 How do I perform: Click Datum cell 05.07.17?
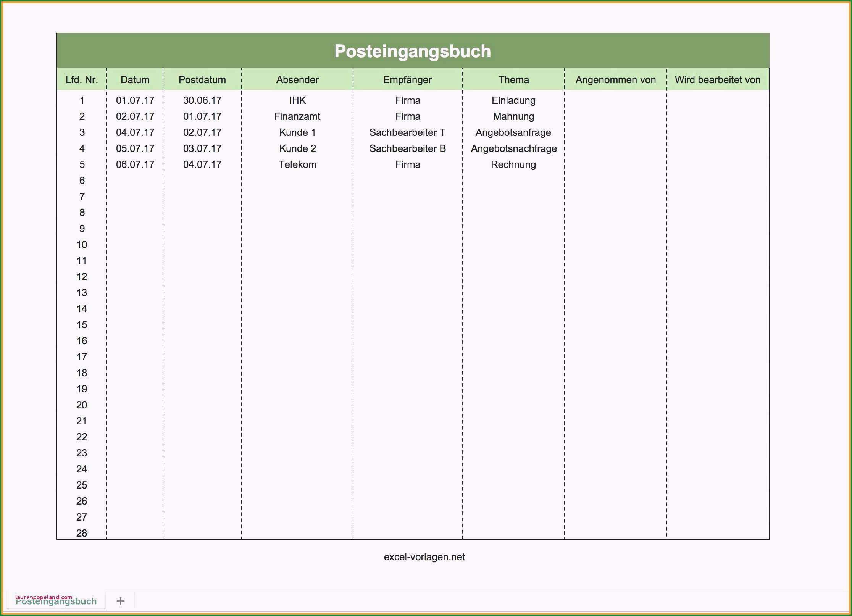(x=135, y=148)
